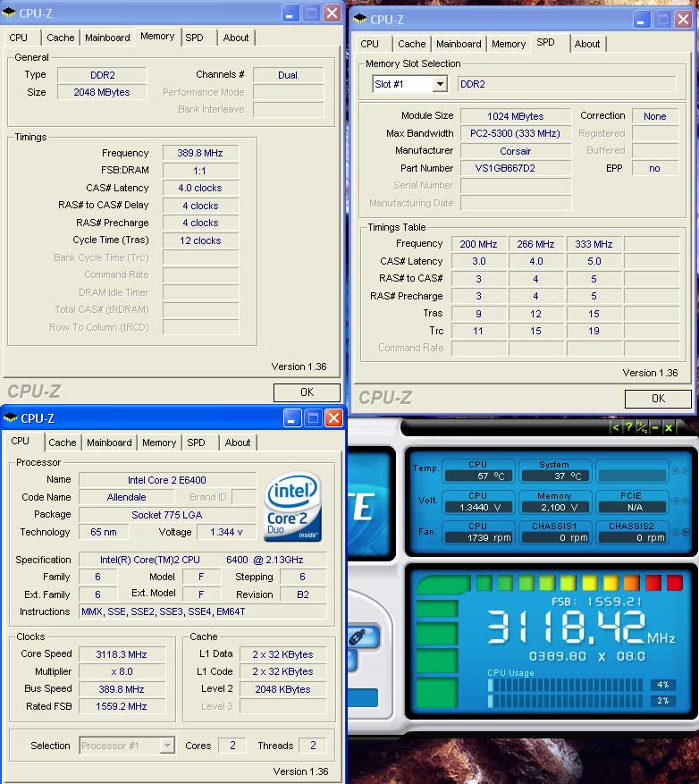Image resolution: width=699 pixels, height=784 pixels.
Task: Click the CPU-Z title icon of the CPU window
Action: tap(10, 418)
